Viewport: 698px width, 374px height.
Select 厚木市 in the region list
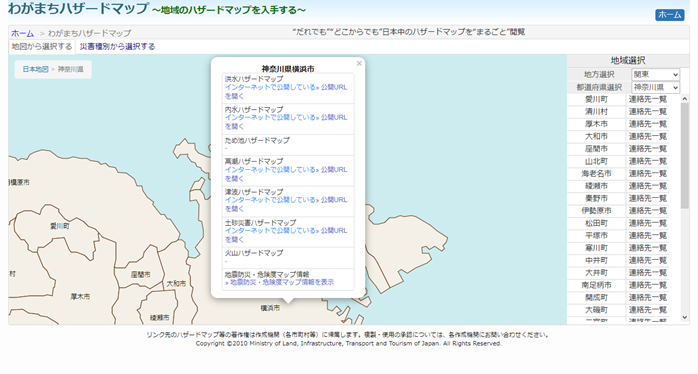pos(596,124)
